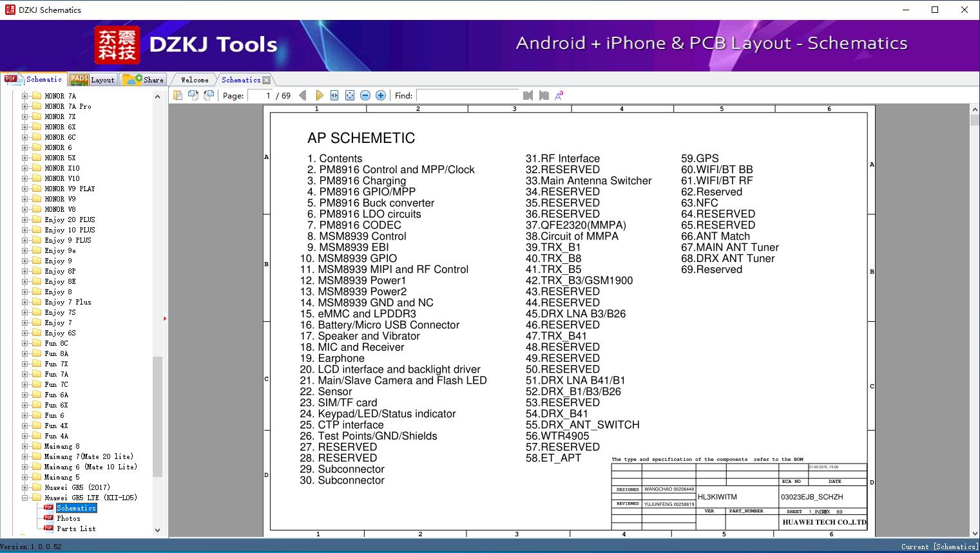980x553 pixels.
Task: Click the Find text field
Action: click(467, 95)
